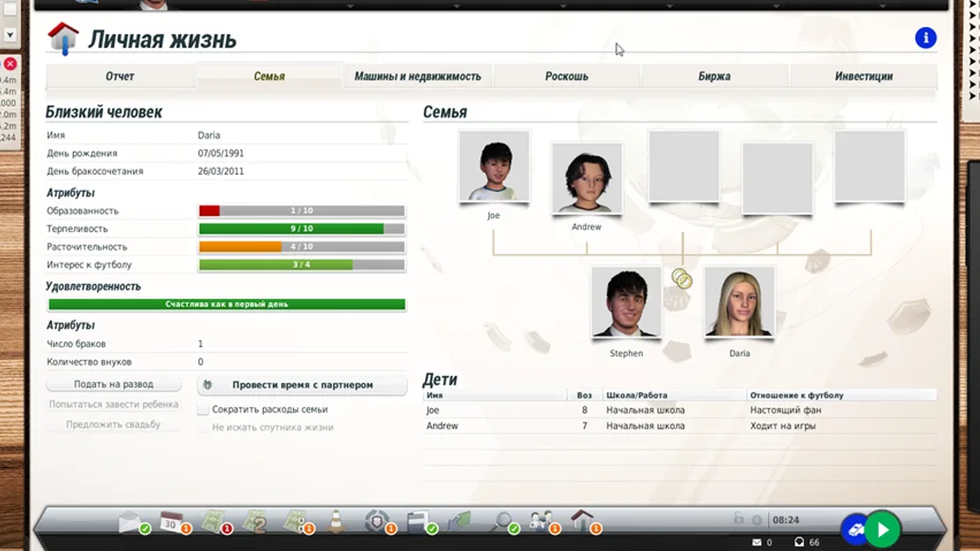Click the house personal life icon in toolbar
Screen dimensions: 980x551
[x=583, y=521]
